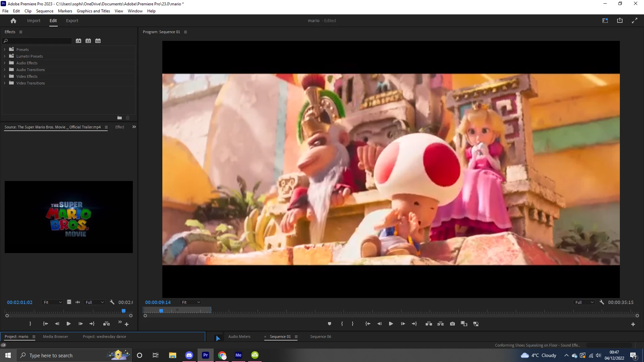Open the Markers menu
This screenshot has width=644, height=362.
[x=65, y=11]
